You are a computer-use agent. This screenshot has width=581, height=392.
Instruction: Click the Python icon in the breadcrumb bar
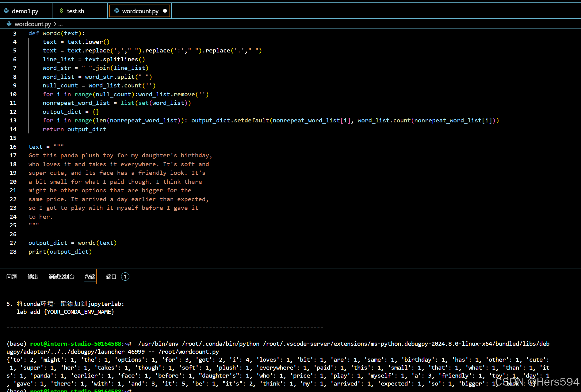(9, 24)
